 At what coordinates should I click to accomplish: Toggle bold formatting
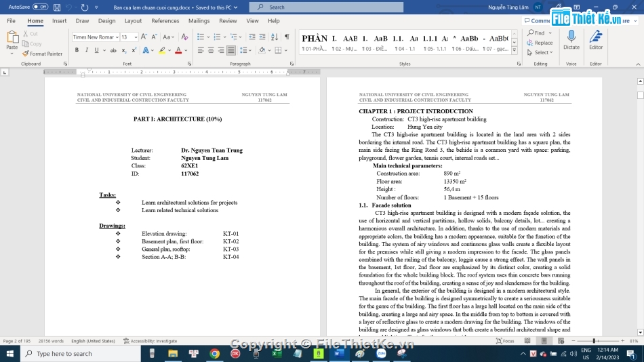pyautogui.click(x=77, y=50)
